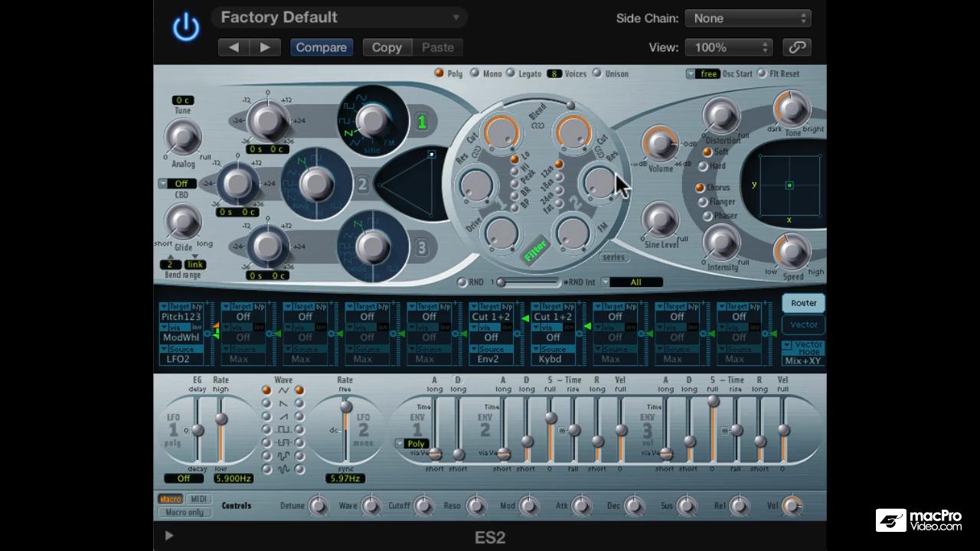Open ENV 1 Poly trigger mode menu

411,444
